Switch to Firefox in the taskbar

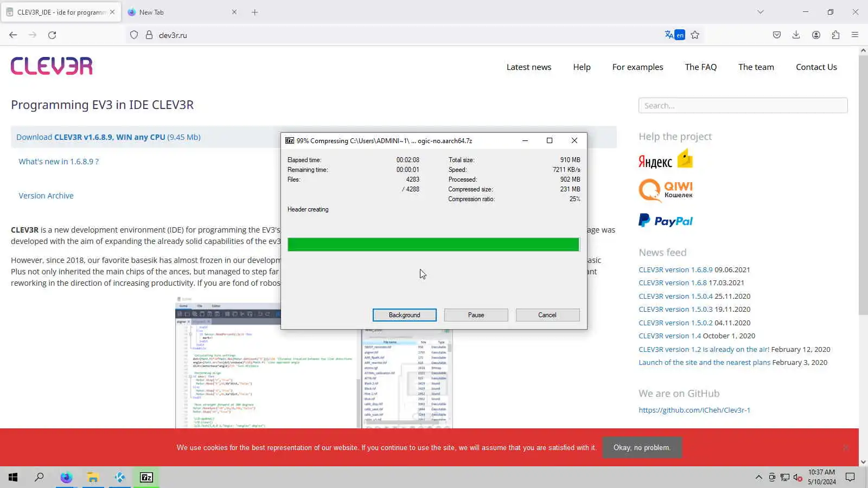66,477
